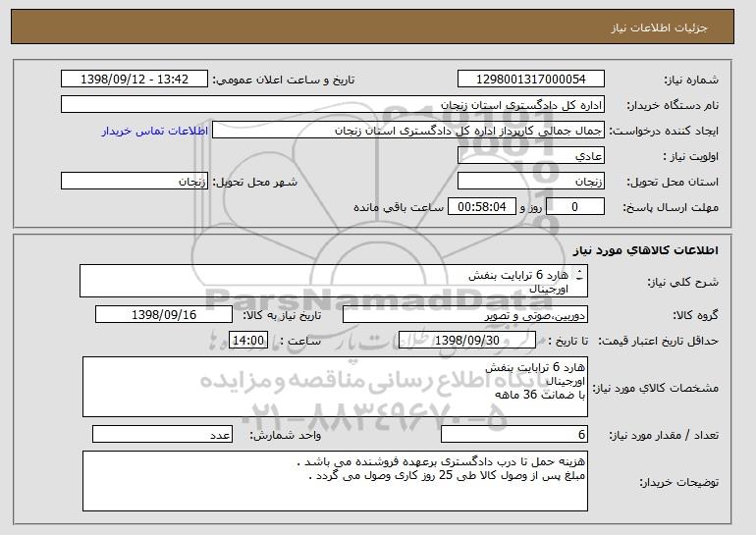Select the goods specifications text area
756x535 pixels.
(335, 387)
